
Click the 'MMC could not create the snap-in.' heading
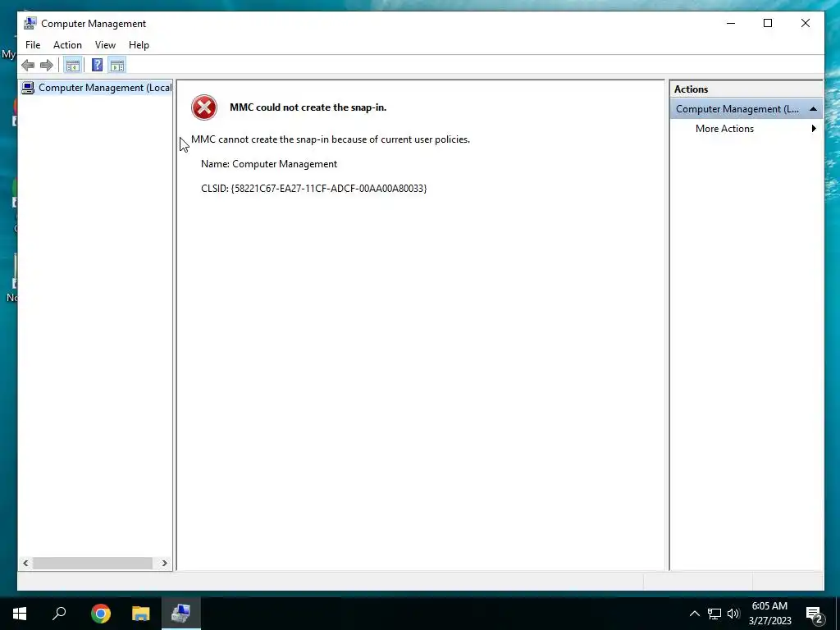point(308,107)
